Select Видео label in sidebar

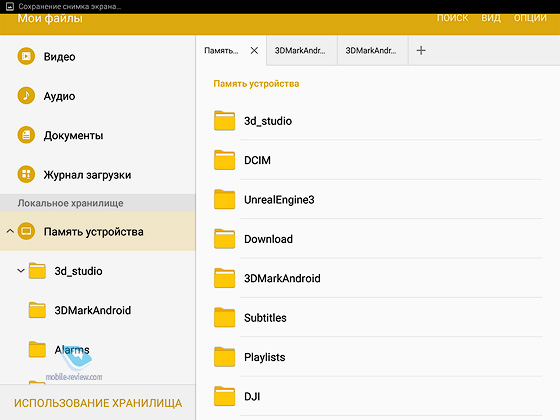coord(59,56)
